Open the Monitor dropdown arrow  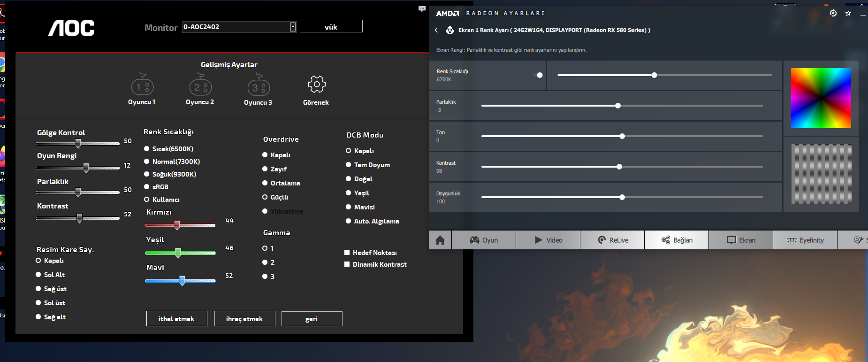(x=293, y=27)
